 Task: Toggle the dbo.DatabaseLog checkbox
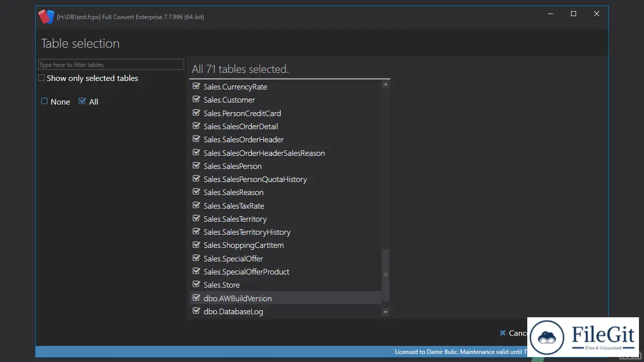click(x=196, y=311)
